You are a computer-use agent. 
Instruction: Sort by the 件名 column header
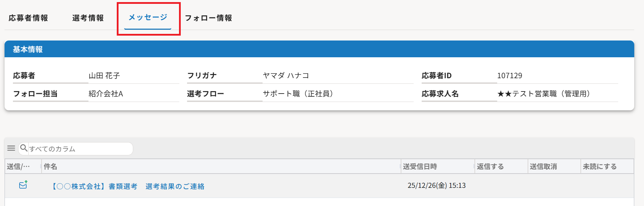coord(50,167)
